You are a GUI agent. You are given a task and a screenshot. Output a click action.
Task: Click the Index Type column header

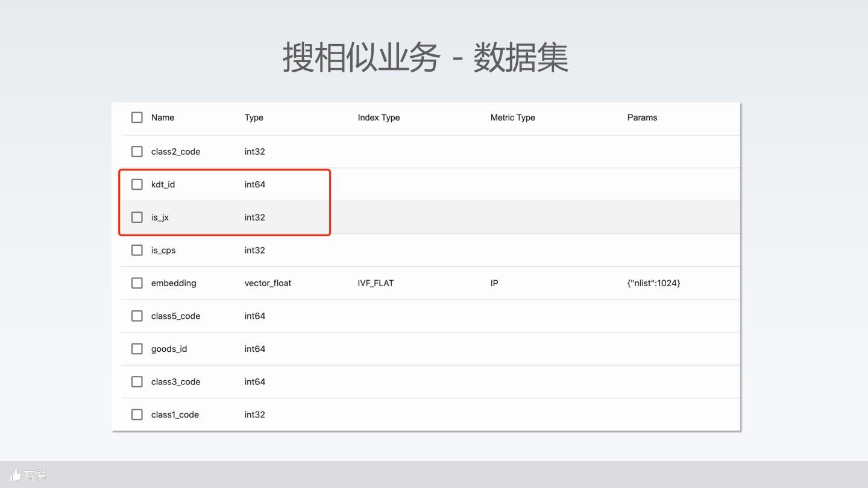(x=379, y=117)
